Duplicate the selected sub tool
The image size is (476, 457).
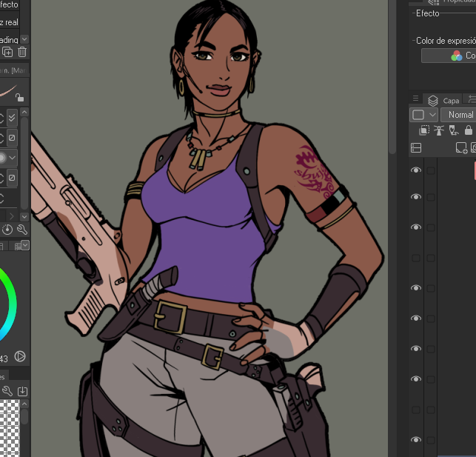[7, 52]
